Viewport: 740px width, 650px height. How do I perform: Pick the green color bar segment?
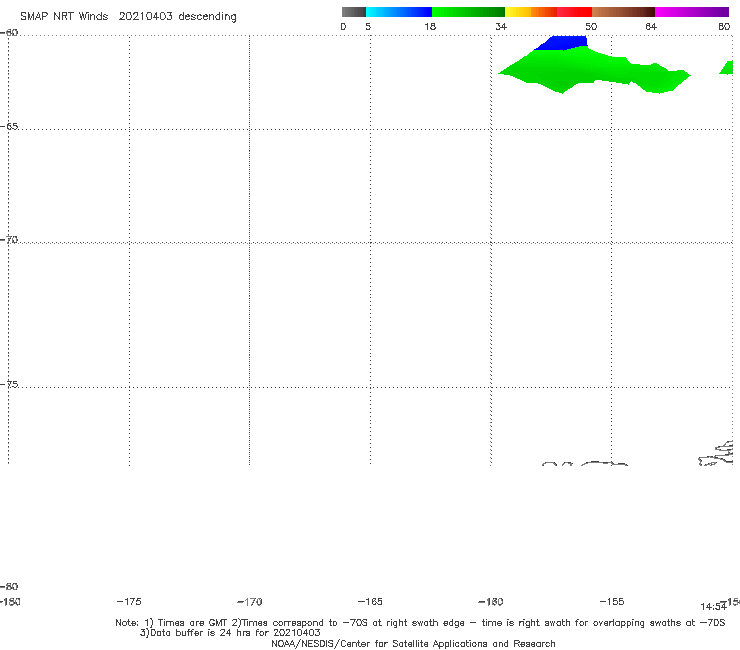tap(468, 12)
